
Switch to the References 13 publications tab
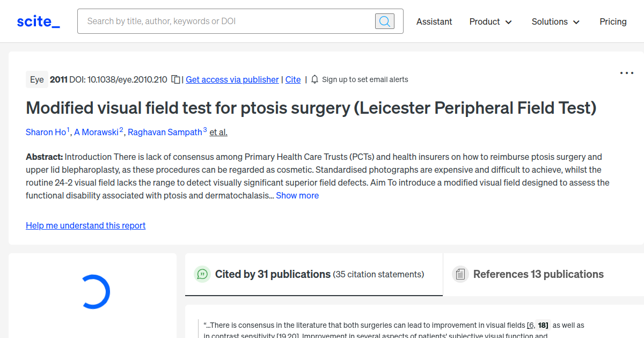pos(538,274)
